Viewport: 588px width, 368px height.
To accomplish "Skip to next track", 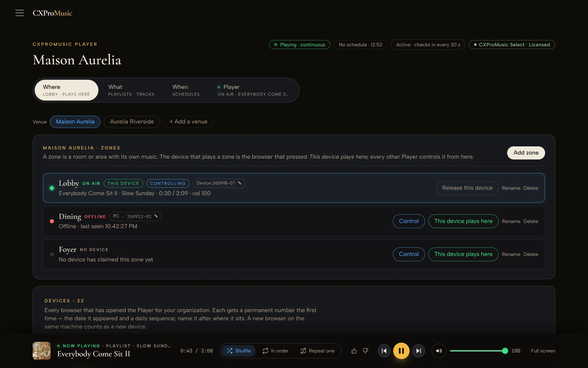I will pos(419,351).
